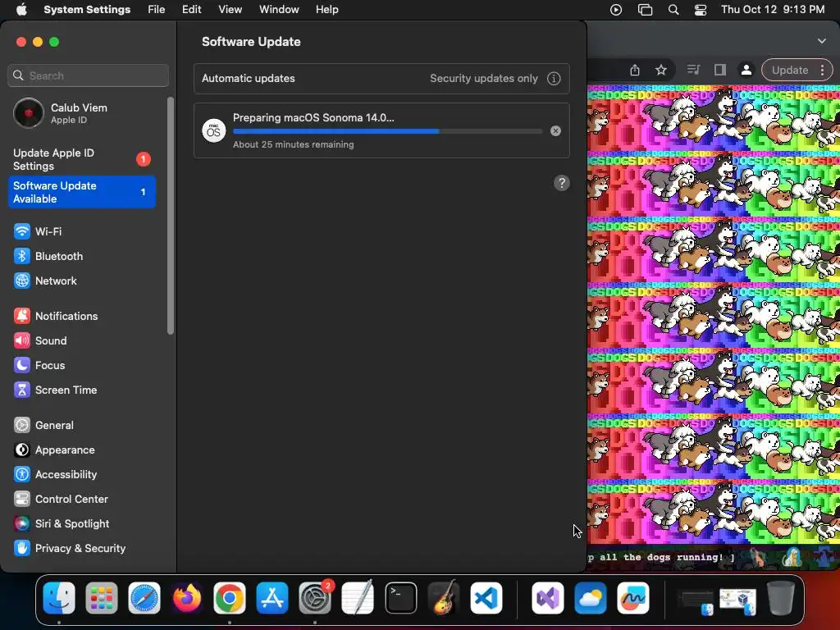
Task: Click the play icon in menu bar
Action: point(616,10)
